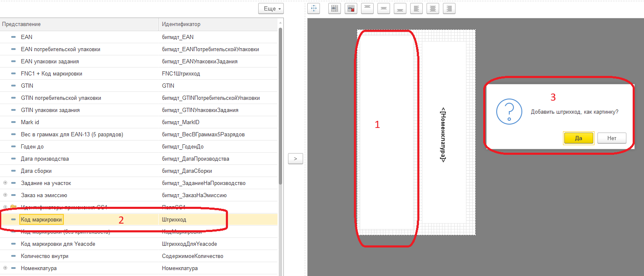Click identifier битмдт_ВесВГраммах5Разрядов cell
The height and width of the screenshot is (276, 644).
click(x=218, y=134)
